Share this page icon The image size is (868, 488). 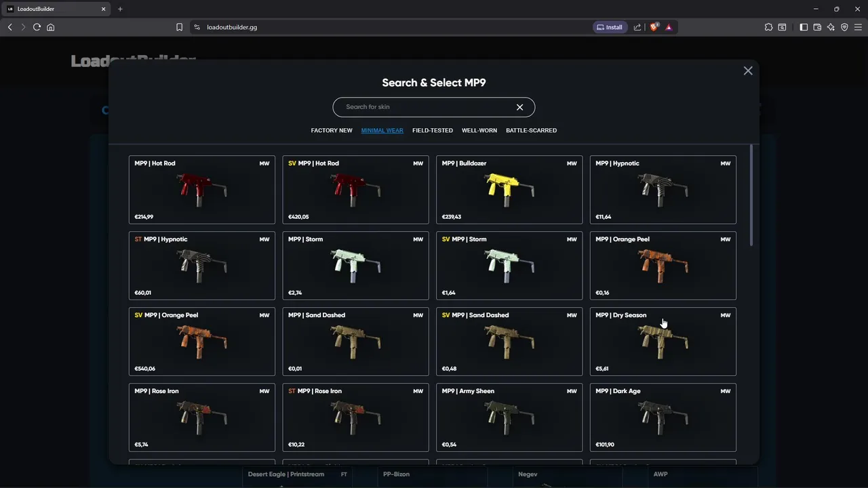pyautogui.click(x=637, y=27)
